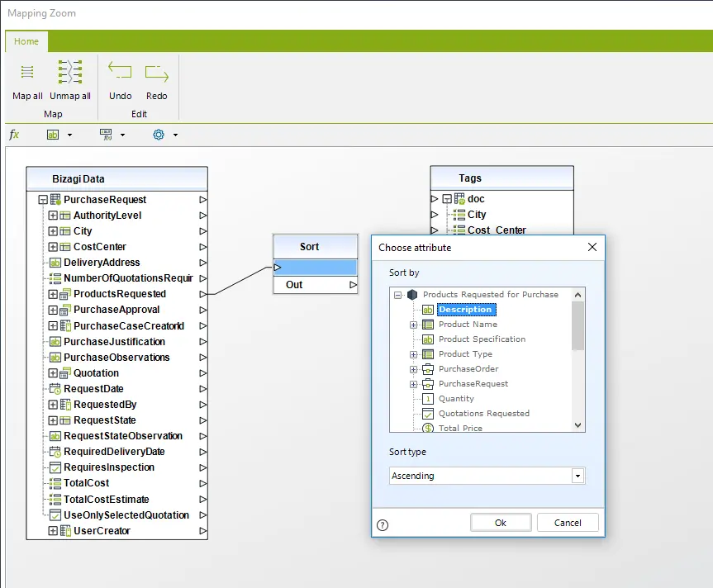The width and height of the screenshot is (713, 588).
Task: Click the Quotations Requested checkbox icon
Action: click(x=427, y=414)
